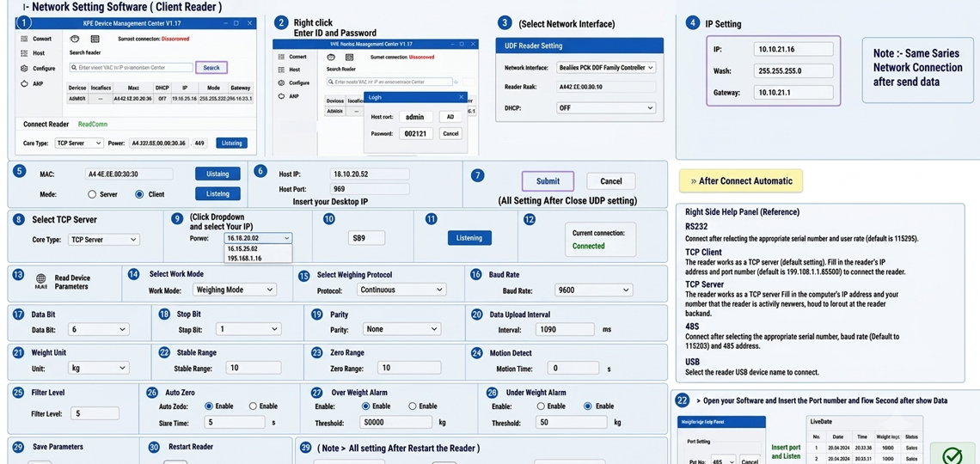
Task: Click the unselected Enable radio for Over Weight Alarm
Action: tap(412, 406)
